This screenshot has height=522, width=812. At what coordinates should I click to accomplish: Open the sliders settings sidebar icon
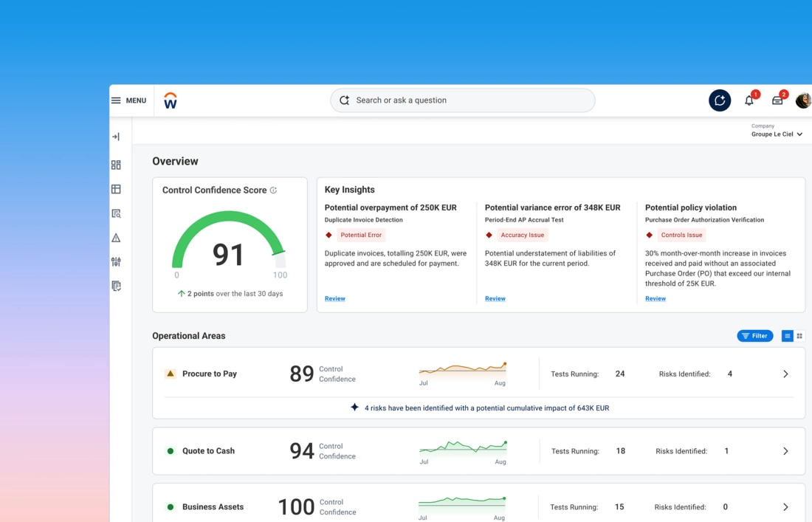[116, 261]
